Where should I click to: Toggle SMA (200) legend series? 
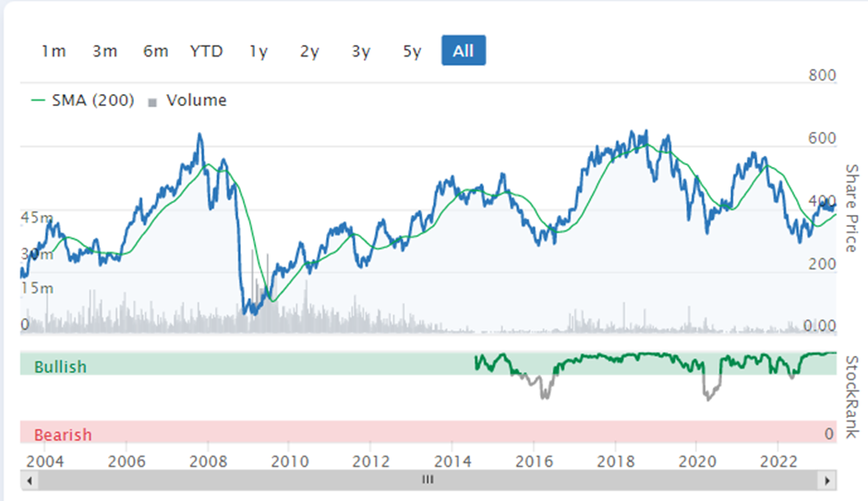(x=83, y=100)
